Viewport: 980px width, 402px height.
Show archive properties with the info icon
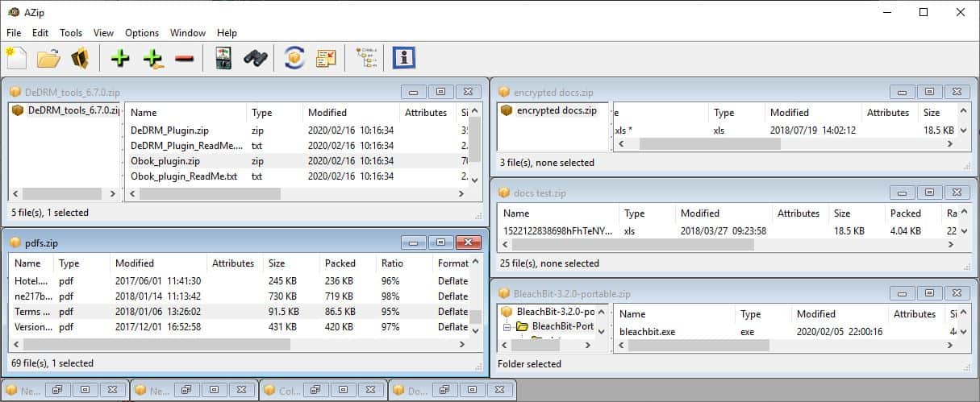coord(404,58)
